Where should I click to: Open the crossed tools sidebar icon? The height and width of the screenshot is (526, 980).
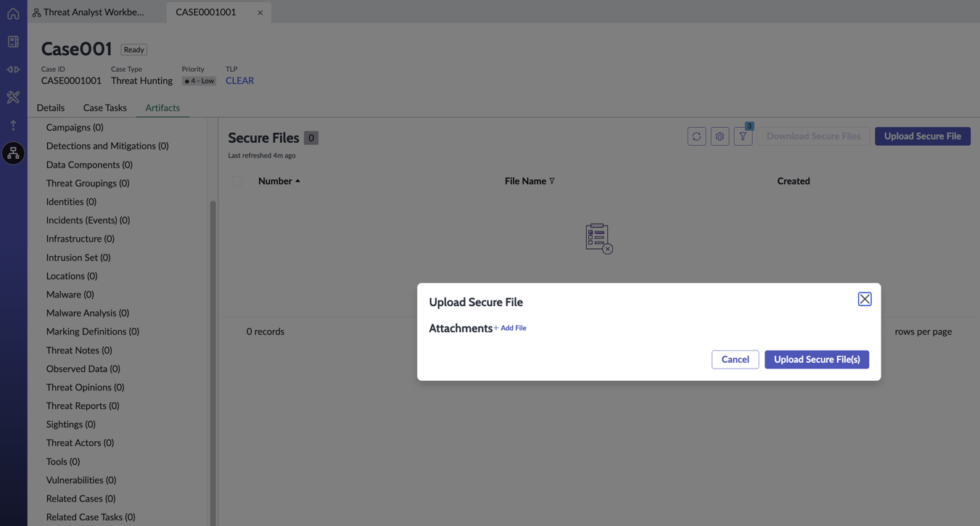point(13,97)
